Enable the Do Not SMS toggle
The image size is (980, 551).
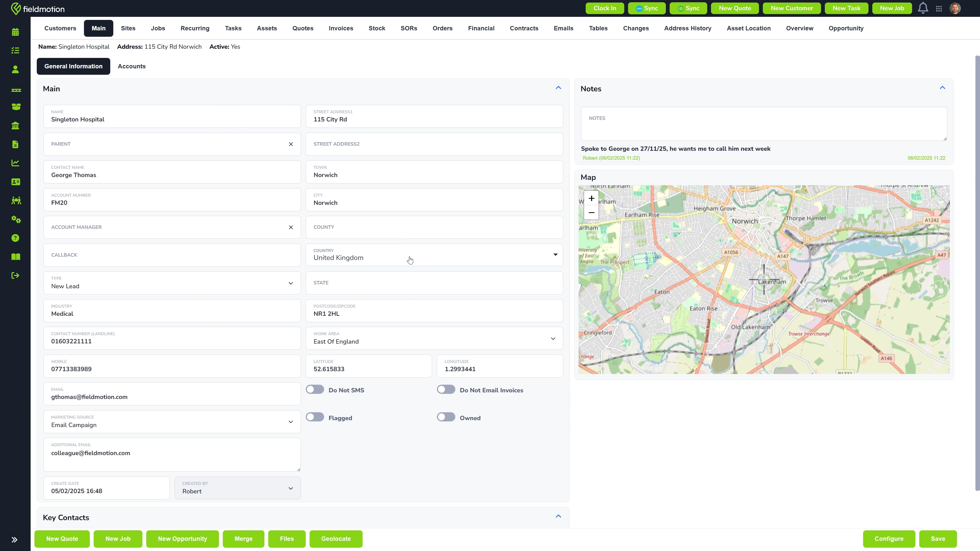click(315, 389)
